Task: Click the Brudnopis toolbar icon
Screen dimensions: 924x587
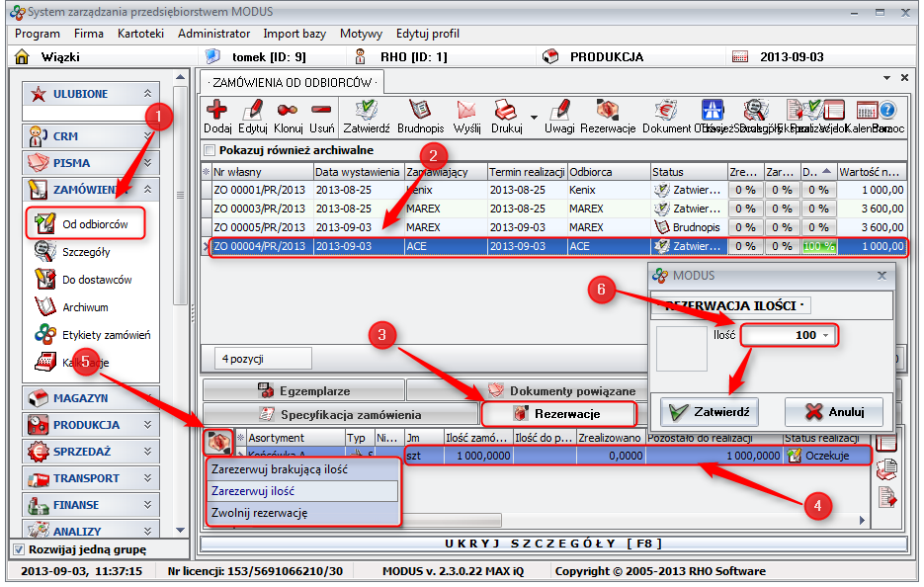Action: pos(420,111)
